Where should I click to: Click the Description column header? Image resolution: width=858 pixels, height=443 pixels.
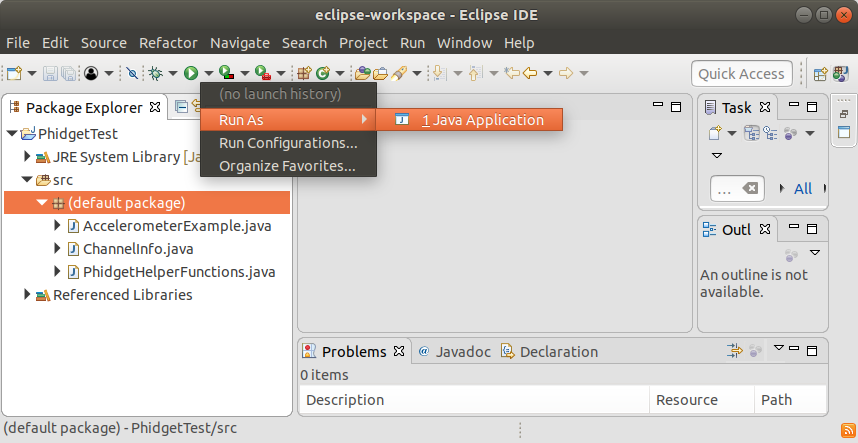pyautogui.click(x=474, y=400)
